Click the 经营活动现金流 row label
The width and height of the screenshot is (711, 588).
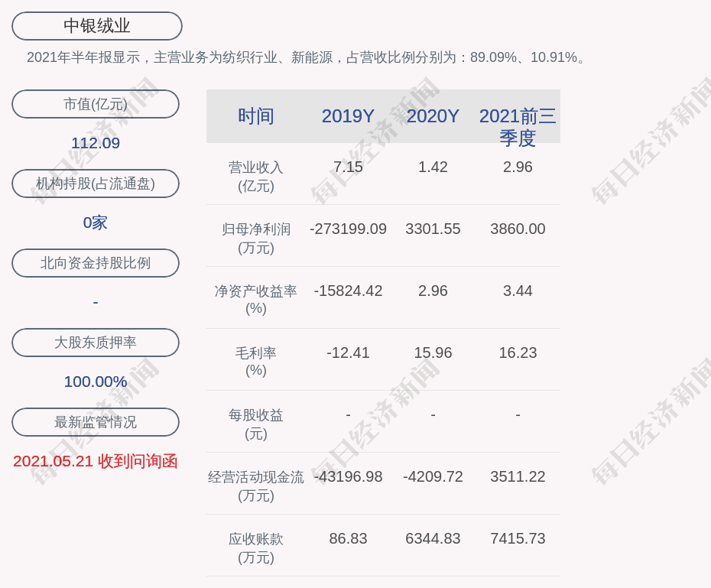click(x=256, y=486)
